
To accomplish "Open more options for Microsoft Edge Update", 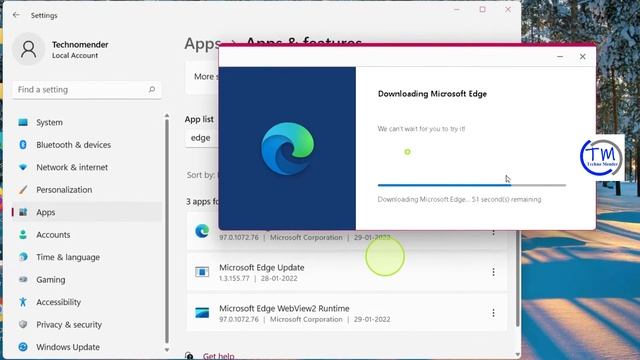I will (x=493, y=272).
